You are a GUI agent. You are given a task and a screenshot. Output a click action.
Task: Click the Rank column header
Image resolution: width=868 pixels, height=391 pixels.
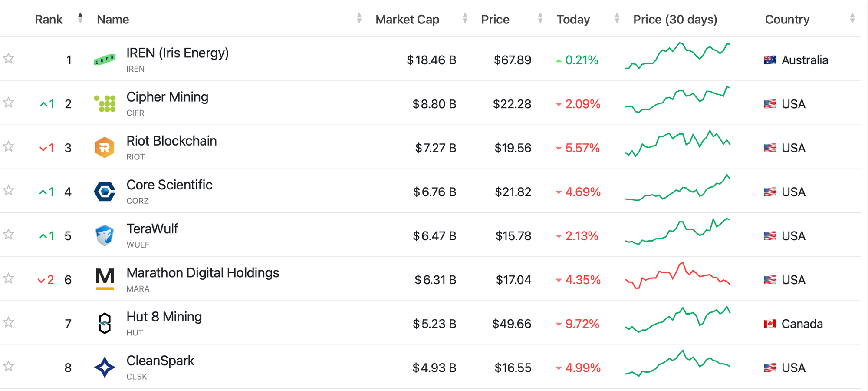coord(49,20)
